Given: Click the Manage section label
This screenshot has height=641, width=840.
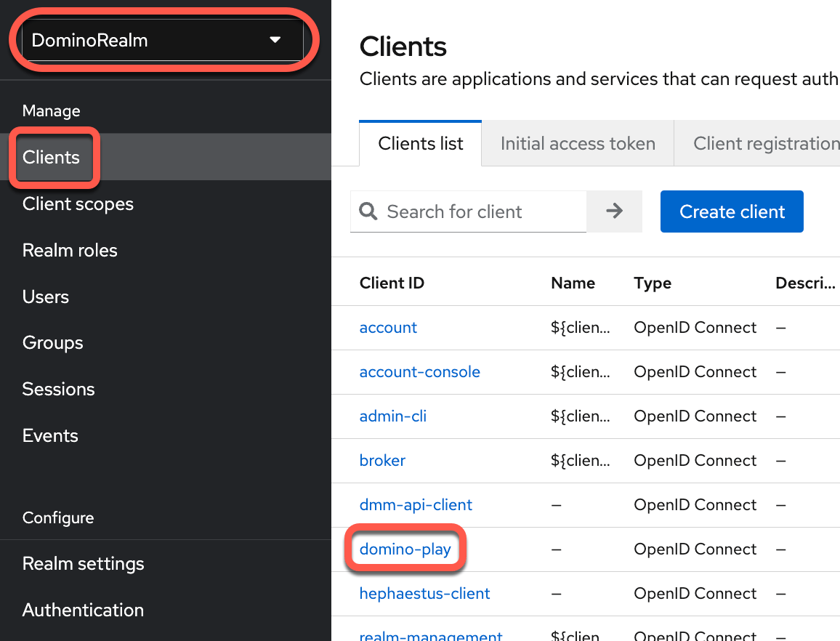Looking at the screenshot, I should point(52,111).
